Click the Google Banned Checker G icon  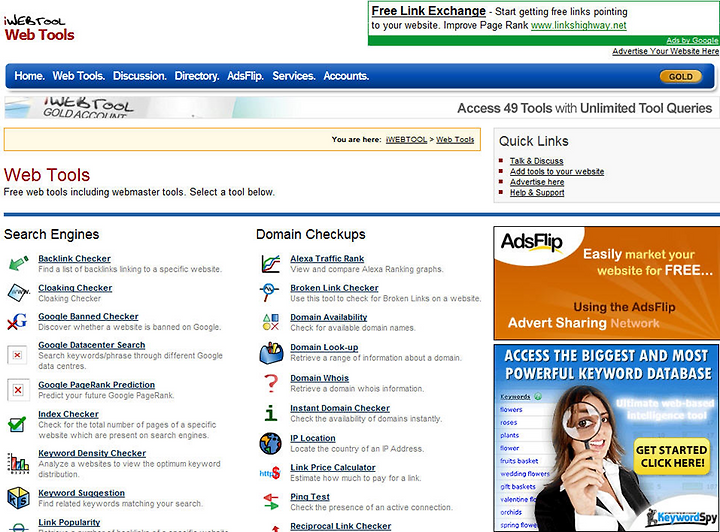click(x=17, y=321)
